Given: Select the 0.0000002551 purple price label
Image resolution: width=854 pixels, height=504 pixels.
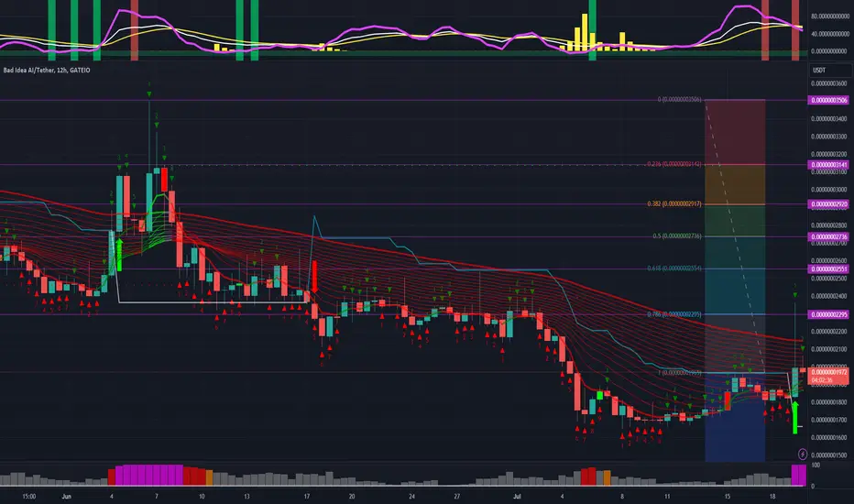Looking at the screenshot, I should tap(827, 268).
